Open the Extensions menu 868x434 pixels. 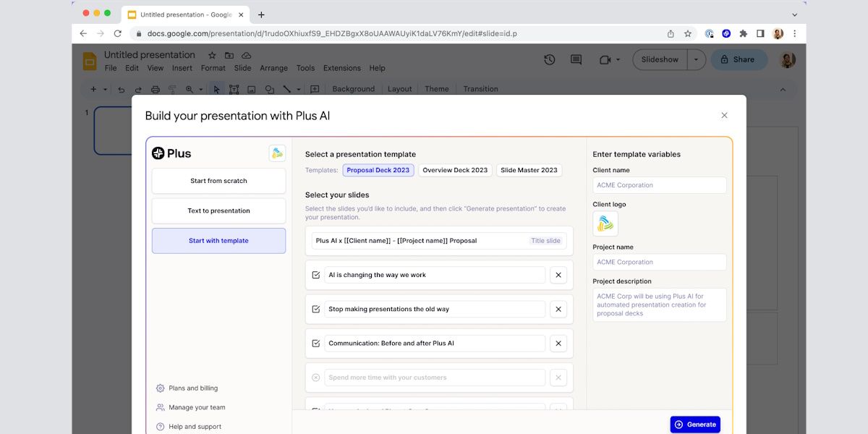[341, 68]
